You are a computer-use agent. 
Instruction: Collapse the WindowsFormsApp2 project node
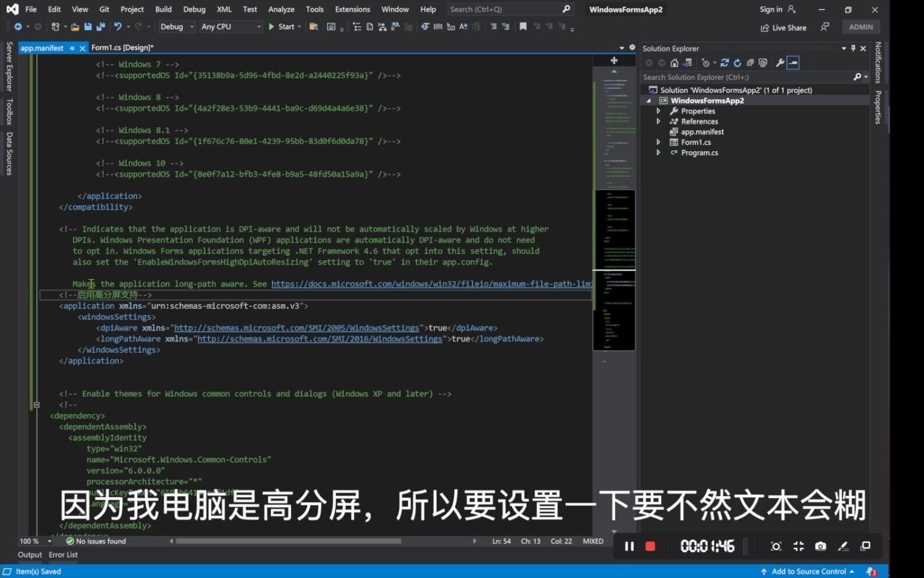[x=648, y=101]
